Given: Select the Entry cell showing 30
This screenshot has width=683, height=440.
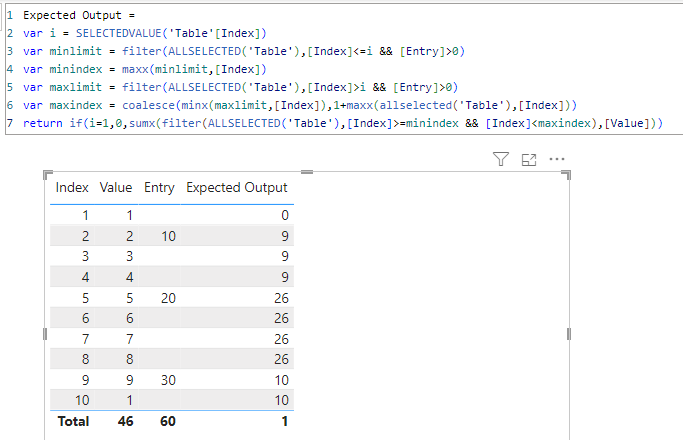Looking at the screenshot, I should point(168,380).
